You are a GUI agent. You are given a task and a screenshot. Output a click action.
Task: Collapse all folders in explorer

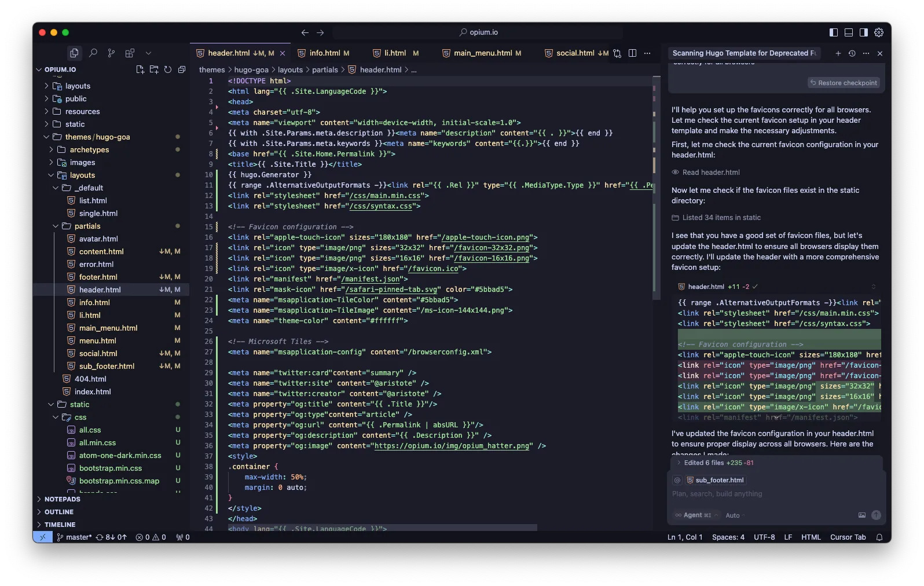click(182, 69)
